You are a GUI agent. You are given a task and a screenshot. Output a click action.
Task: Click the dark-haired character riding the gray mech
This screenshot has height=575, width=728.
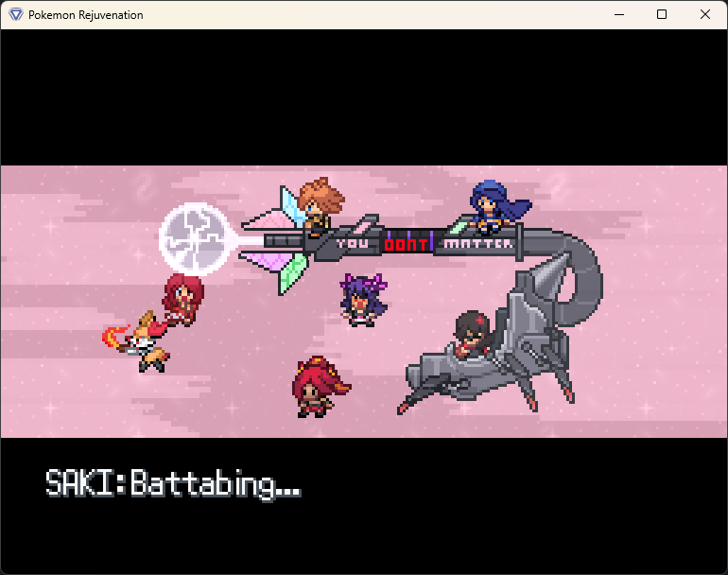tap(472, 334)
